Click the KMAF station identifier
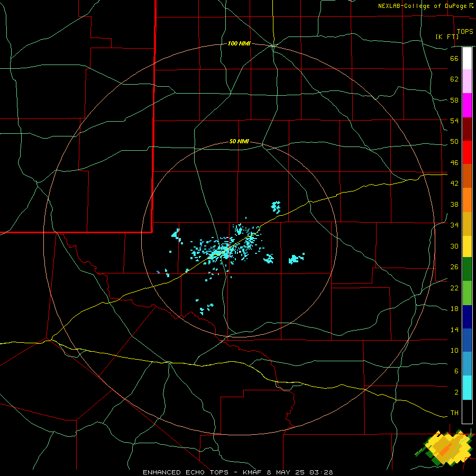This screenshot has width=476, height=476. 253,472
